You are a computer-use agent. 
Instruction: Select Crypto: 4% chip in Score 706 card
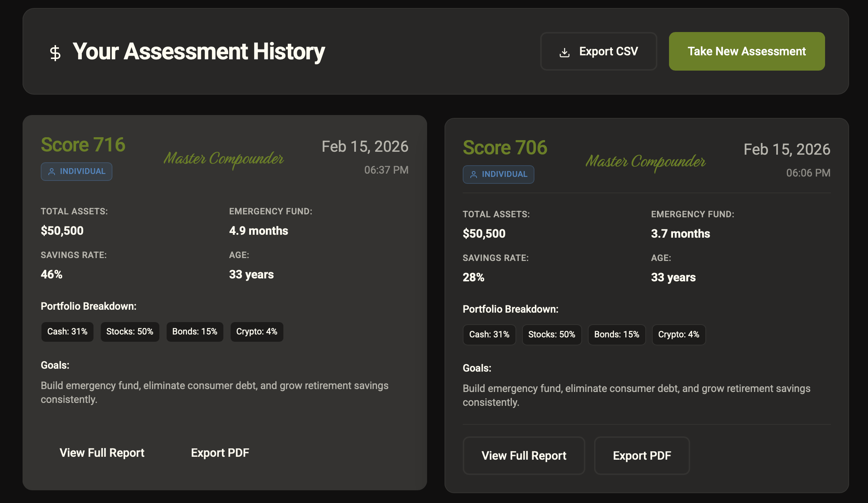tap(678, 334)
